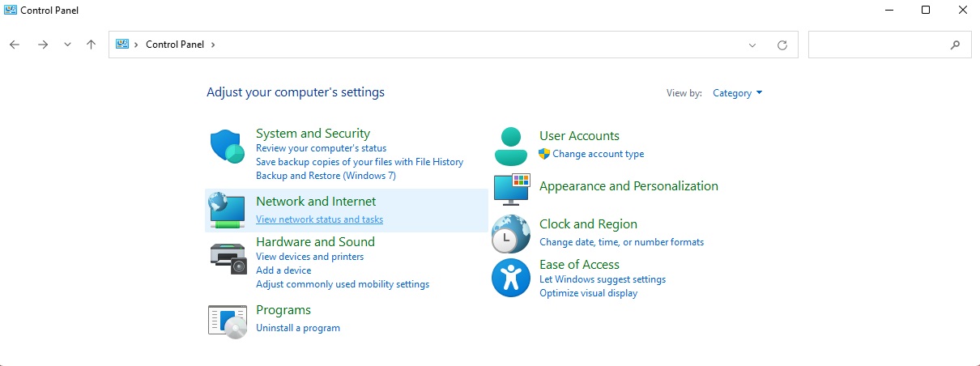Expand the address bar history dropdown
This screenshot has height=366, width=980.
point(752,45)
